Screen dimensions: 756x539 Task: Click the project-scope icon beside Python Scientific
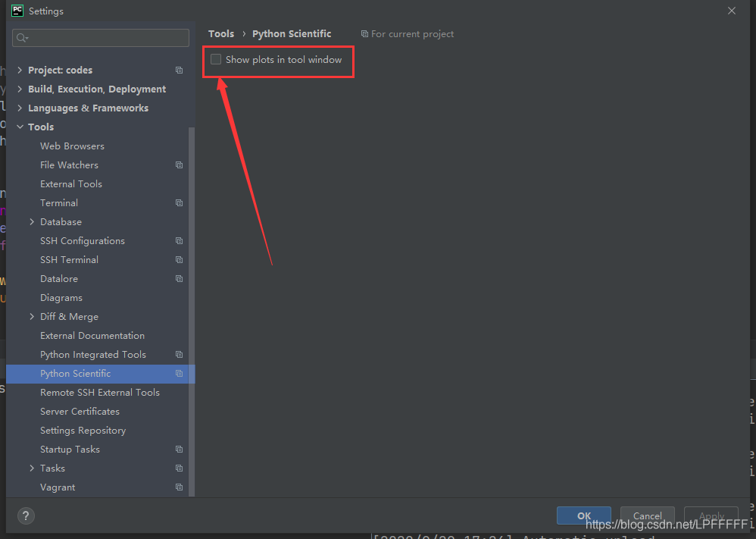[x=180, y=374]
